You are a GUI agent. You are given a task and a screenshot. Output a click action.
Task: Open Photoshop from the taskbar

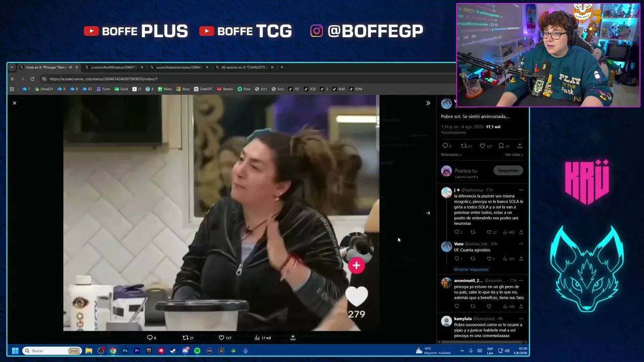pyautogui.click(x=125, y=351)
